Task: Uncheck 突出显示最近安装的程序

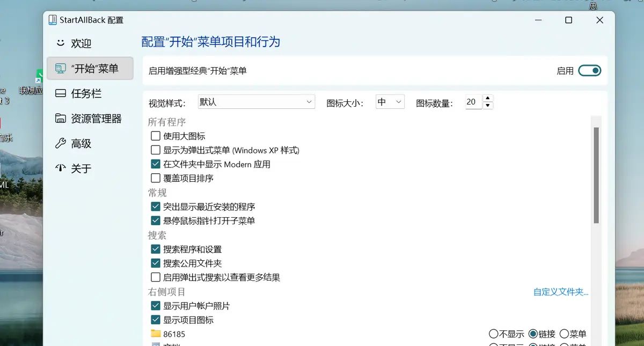Action: (156, 207)
